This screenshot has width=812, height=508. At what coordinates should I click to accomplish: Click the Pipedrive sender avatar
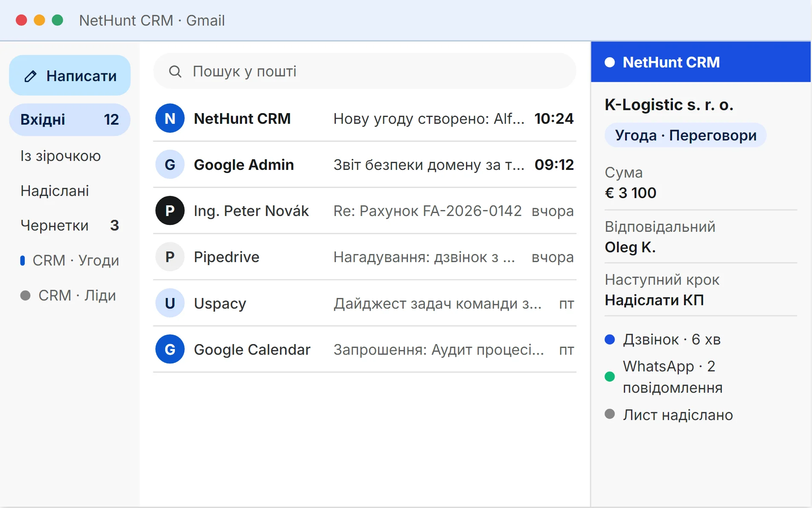point(170,257)
